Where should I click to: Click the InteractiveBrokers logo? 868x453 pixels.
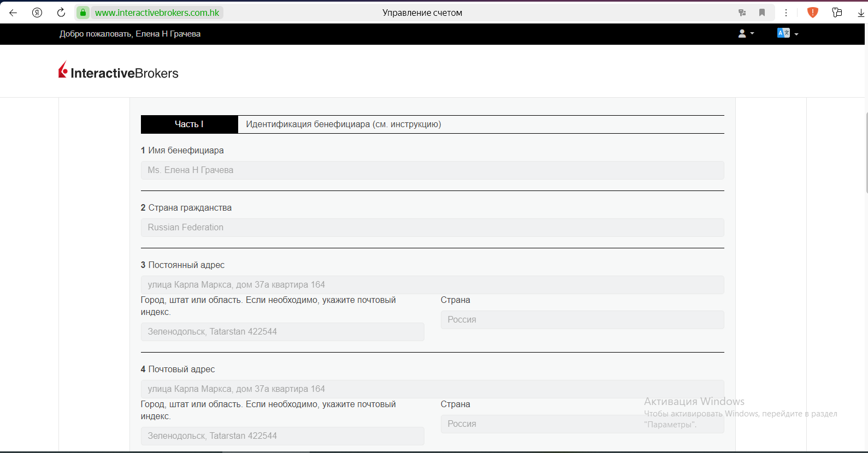pyautogui.click(x=119, y=71)
